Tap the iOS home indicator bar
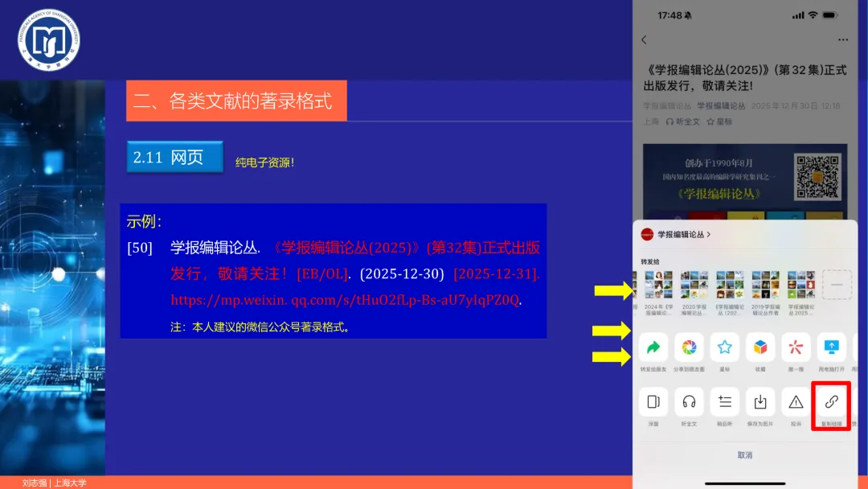The image size is (868, 489). (x=744, y=483)
